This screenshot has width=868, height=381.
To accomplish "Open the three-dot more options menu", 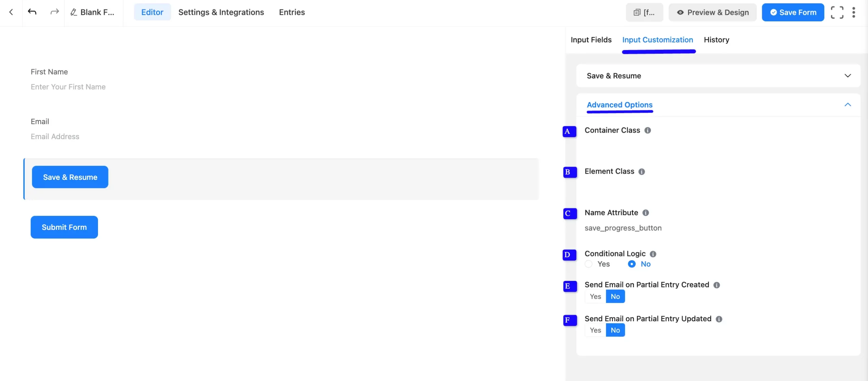I will 854,13.
